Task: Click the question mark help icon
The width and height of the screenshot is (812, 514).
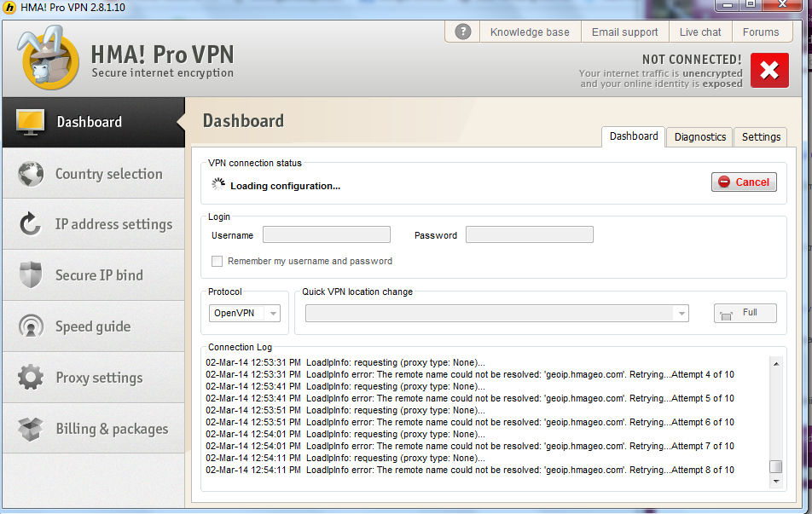Action: click(463, 32)
